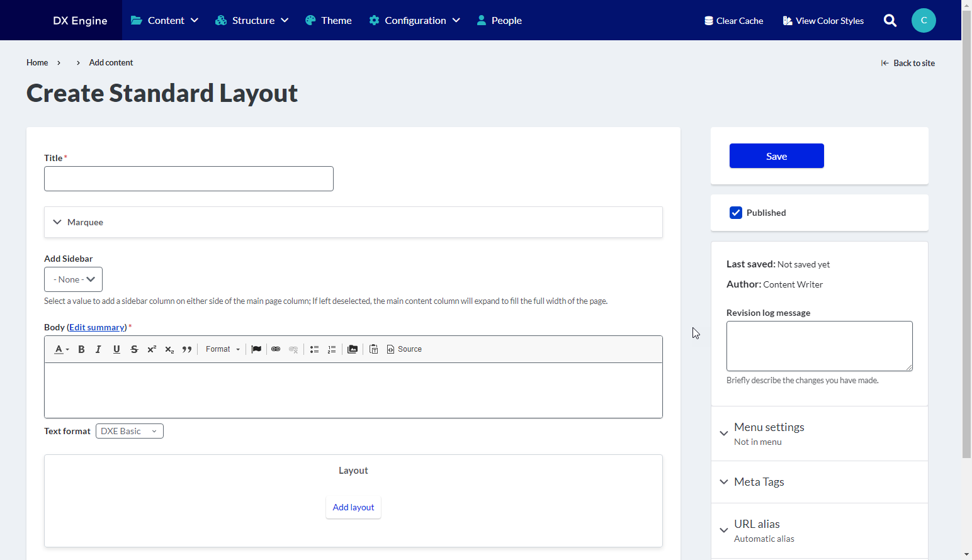Open the Configuration menu
Image resolution: width=972 pixels, height=560 pixels.
pos(414,20)
